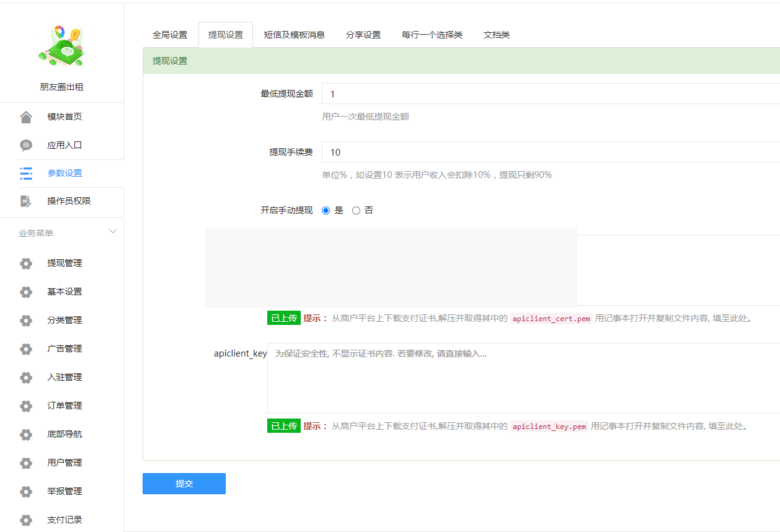This screenshot has width=780, height=532.
Task: Click the 广告管理 gear icon
Action: 25,348
